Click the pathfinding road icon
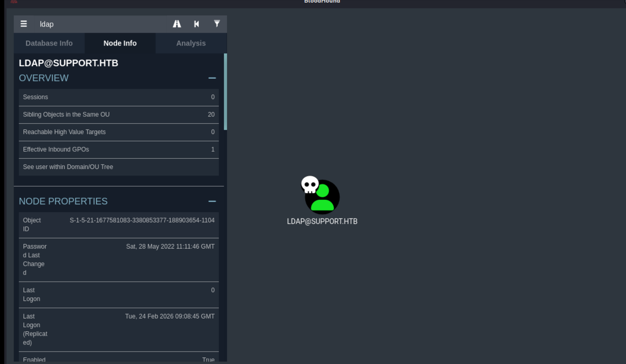Screen dimensions: 626x364 coord(177,24)
